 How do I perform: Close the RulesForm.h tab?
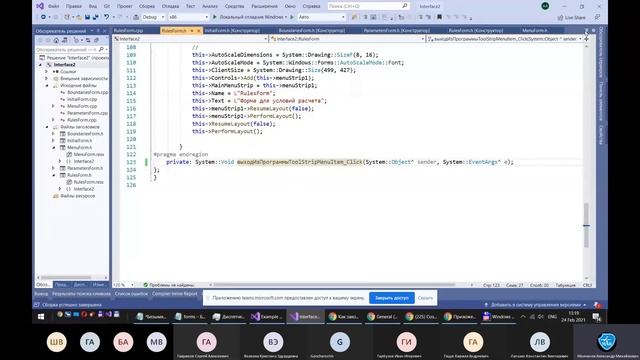point(199,31)
